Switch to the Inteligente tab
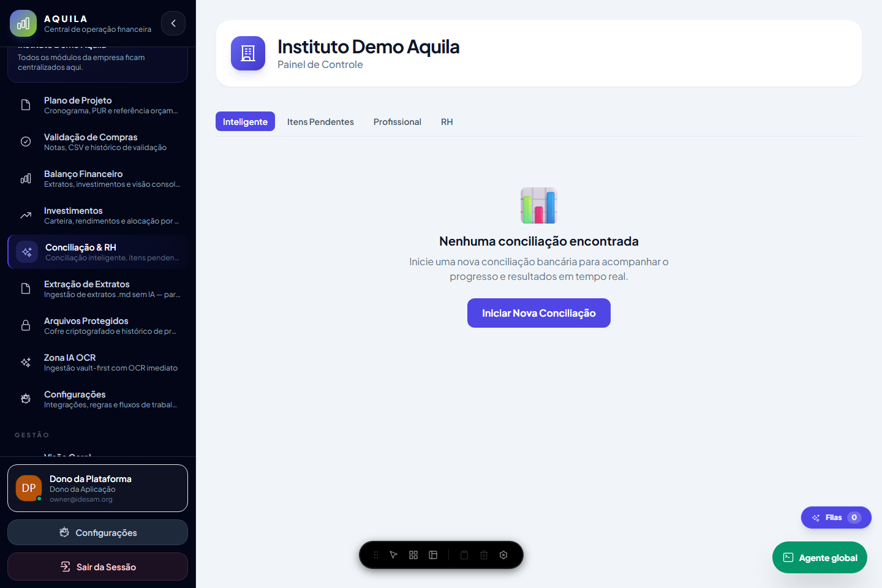This screenshot has height=588, width=882. [245, 121]
